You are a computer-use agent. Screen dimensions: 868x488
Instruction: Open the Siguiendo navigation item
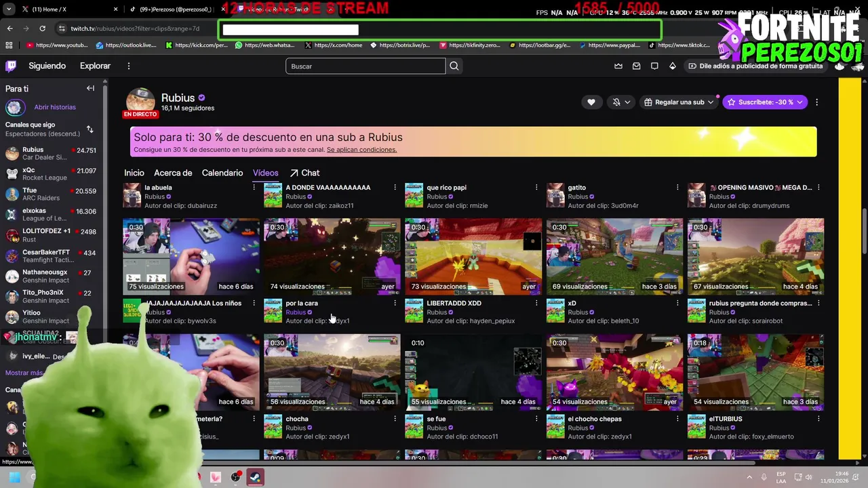point(47,66)
